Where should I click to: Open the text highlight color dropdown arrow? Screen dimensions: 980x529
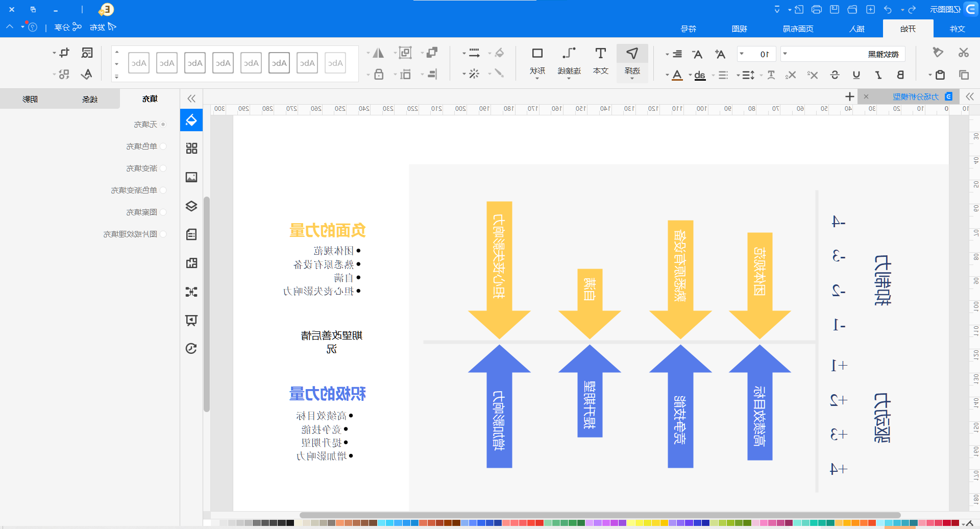click(x=690, y=75)
